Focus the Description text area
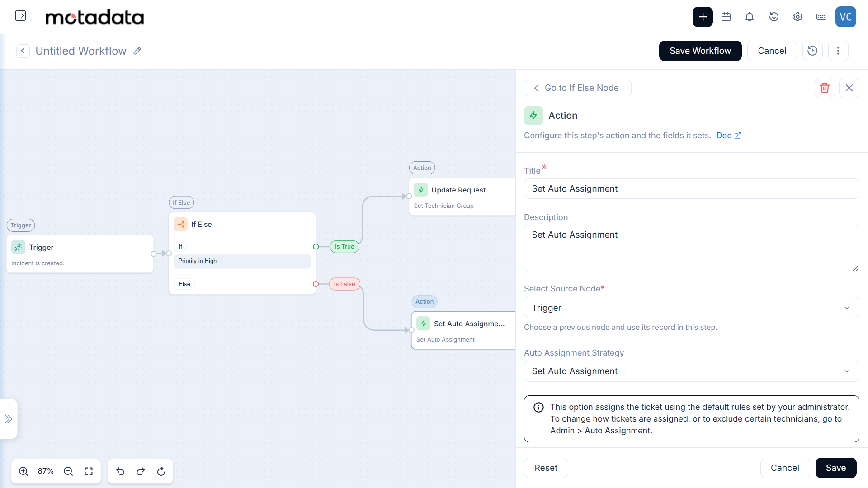This screenshot has width=868, height=488. click(x=691, y=248)
